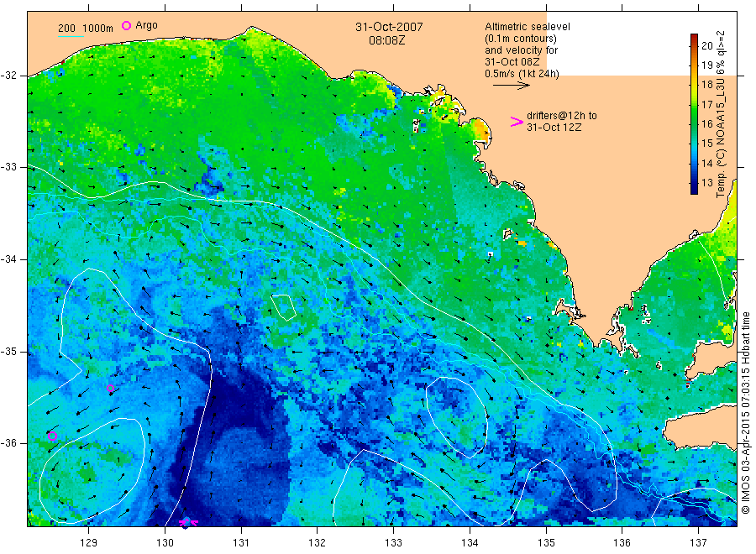Screen dimensions: 756x554
Task: Click the cyan 200m contour legend line
Action: (x=71, y=36)
